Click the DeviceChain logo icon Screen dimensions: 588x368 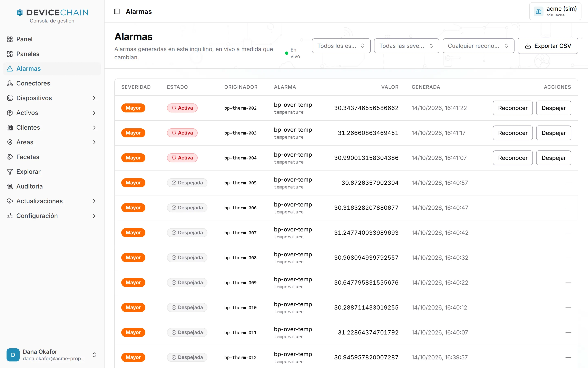(x=20, y=12)
